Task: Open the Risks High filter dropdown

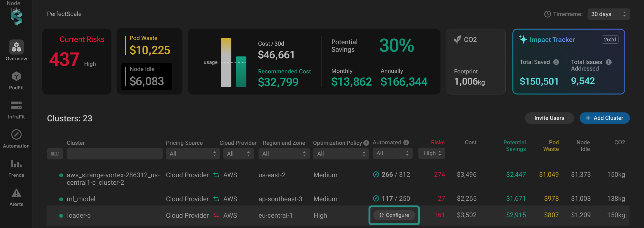Action: click(432, 153)
